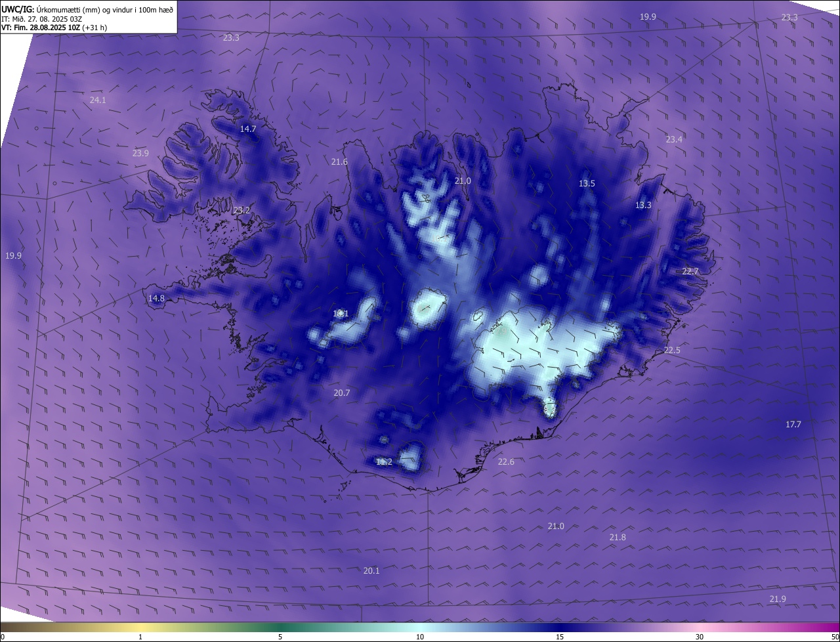840x642 pixels.
Task: Click the 20.1 value label
Action: coord(371,571)
